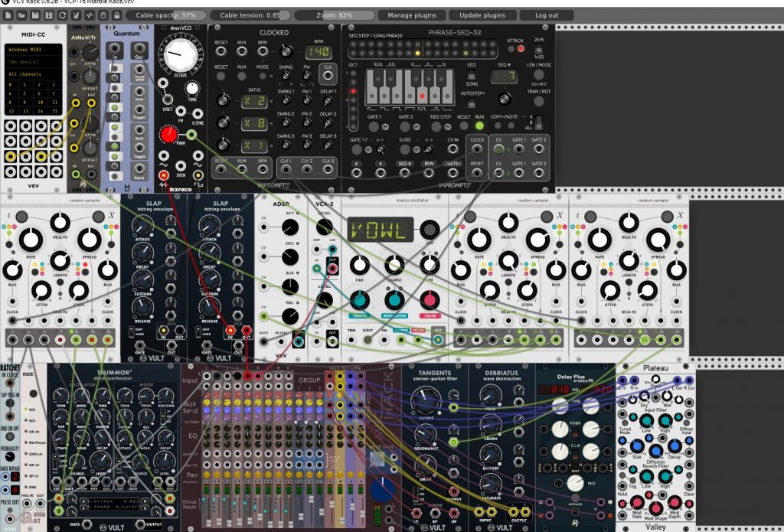Toggle the lock modules padlock icon
784x532 pixels.
point(116,15)
